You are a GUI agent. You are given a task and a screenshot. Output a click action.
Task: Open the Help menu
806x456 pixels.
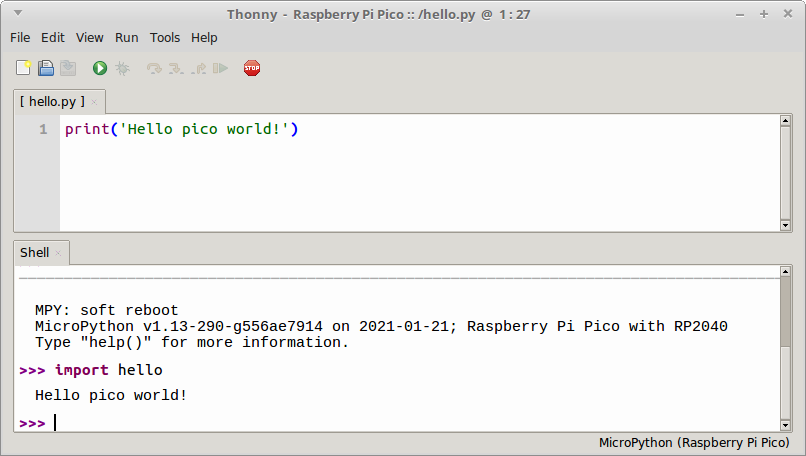click(x=204, y=38)
